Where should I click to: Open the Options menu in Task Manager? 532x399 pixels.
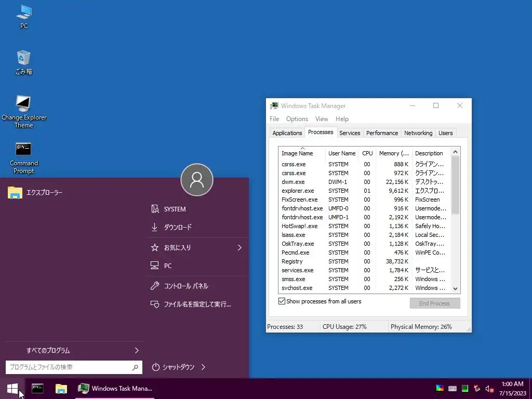click(297, 119)
